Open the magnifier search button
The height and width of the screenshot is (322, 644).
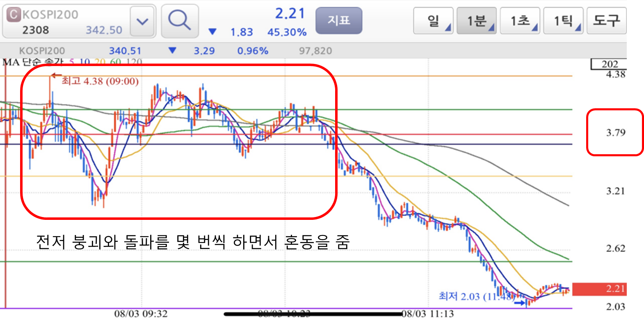pos(180,21)
